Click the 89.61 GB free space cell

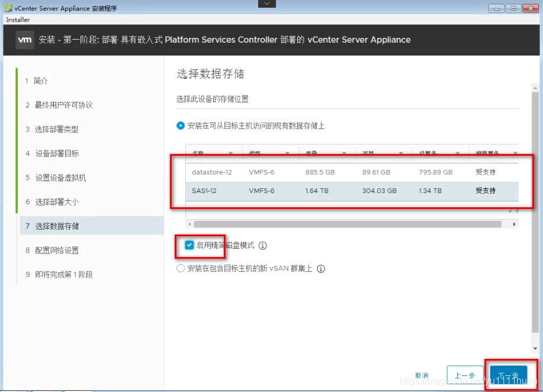376,172
